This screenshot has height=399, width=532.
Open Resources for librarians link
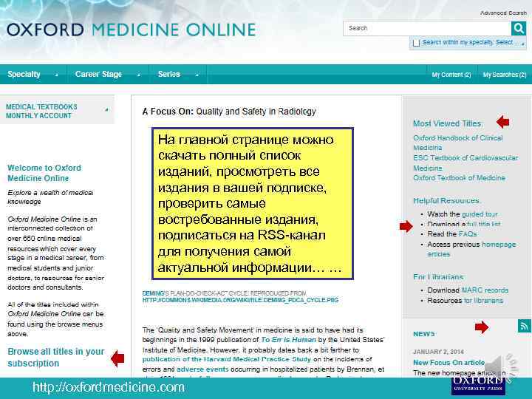(x=483, y=301)
